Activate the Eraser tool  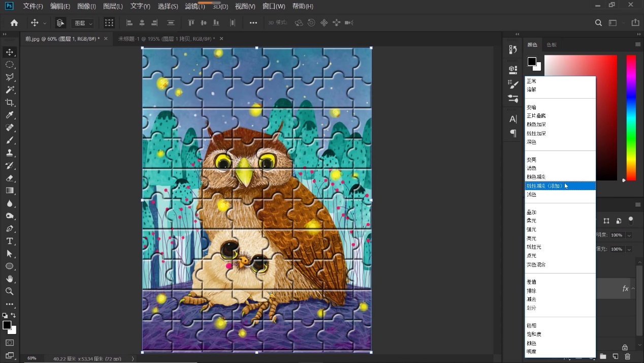coord(9,178)
